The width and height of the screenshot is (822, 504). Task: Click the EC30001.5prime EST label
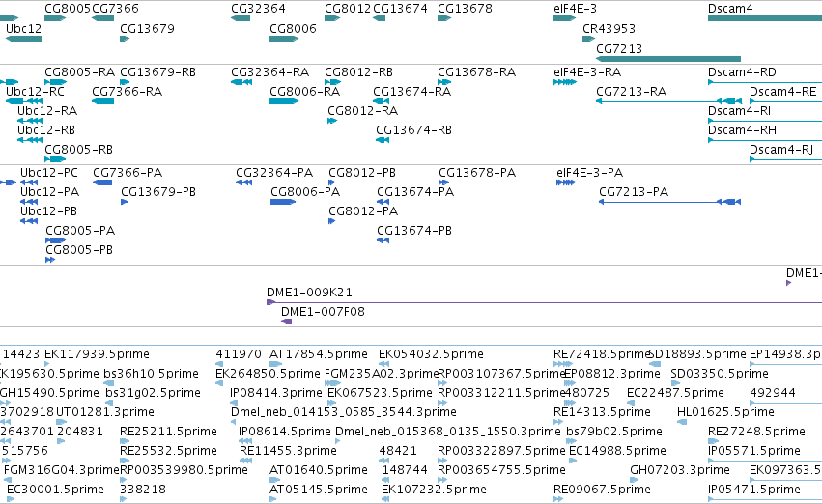pos(56,490)
